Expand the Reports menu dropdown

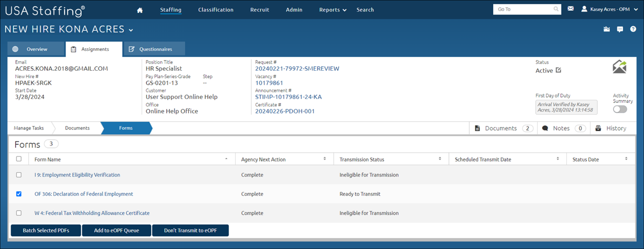(332, 10)
